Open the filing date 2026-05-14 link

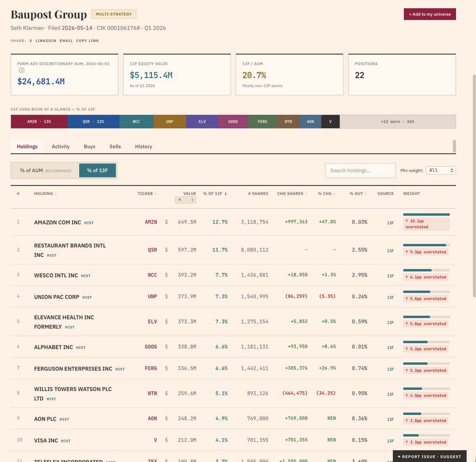(77, 28)
